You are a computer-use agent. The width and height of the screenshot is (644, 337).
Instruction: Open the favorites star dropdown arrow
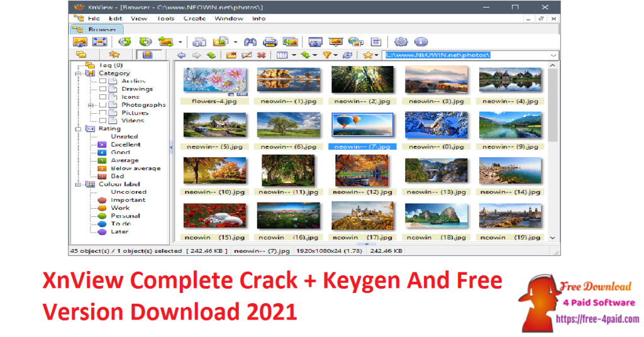[x=376, y=55]
